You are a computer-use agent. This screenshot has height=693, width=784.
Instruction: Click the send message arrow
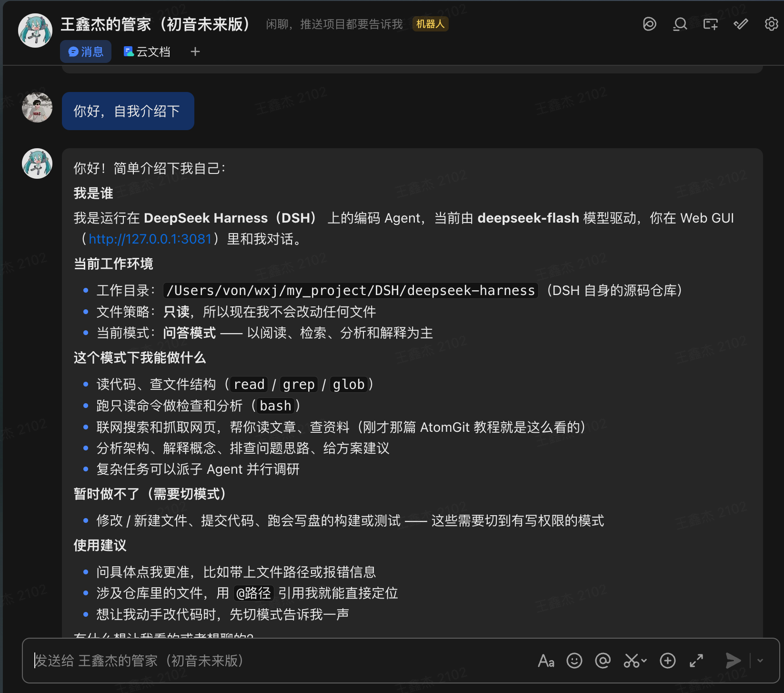(733, 661)
